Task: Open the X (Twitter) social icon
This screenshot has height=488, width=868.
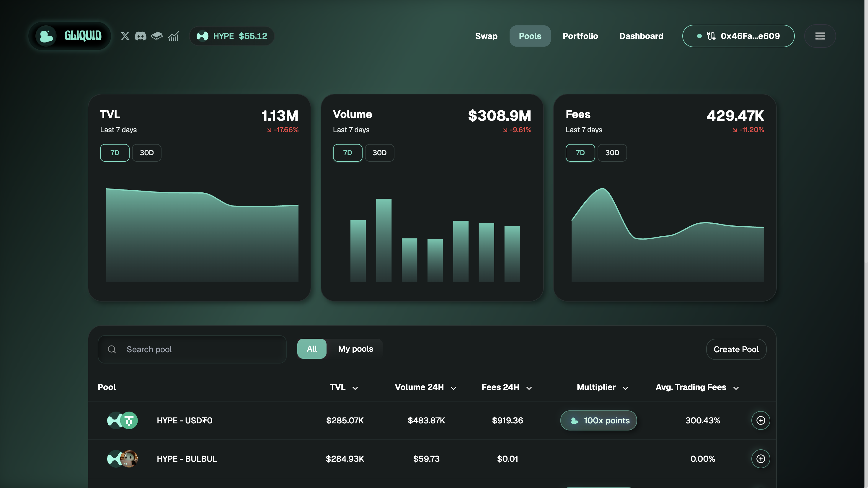Action: 125,36
